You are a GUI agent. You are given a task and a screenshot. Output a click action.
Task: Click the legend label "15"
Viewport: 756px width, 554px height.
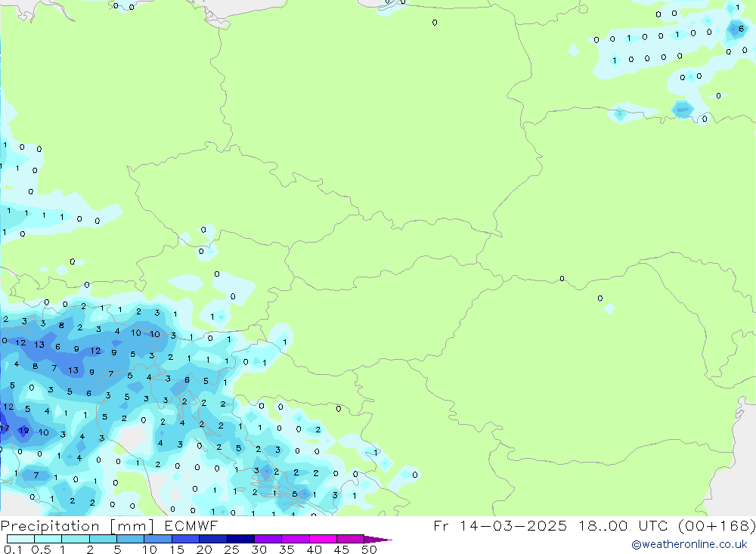(176, 549)
